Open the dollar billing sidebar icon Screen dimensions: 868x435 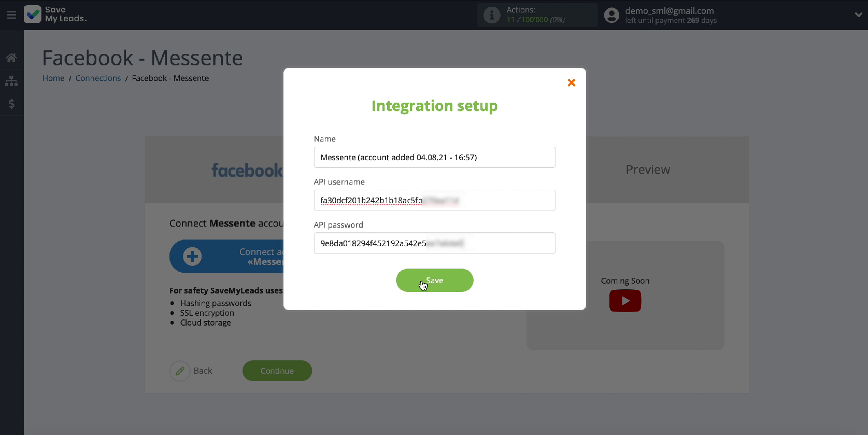click(11, 104)
